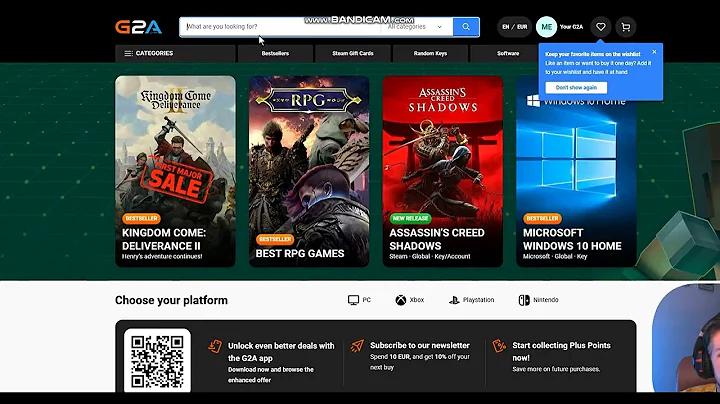The image size is (720, 404).
Task: Open the EN / EUR language currency selector
Action: pos(514,27)
